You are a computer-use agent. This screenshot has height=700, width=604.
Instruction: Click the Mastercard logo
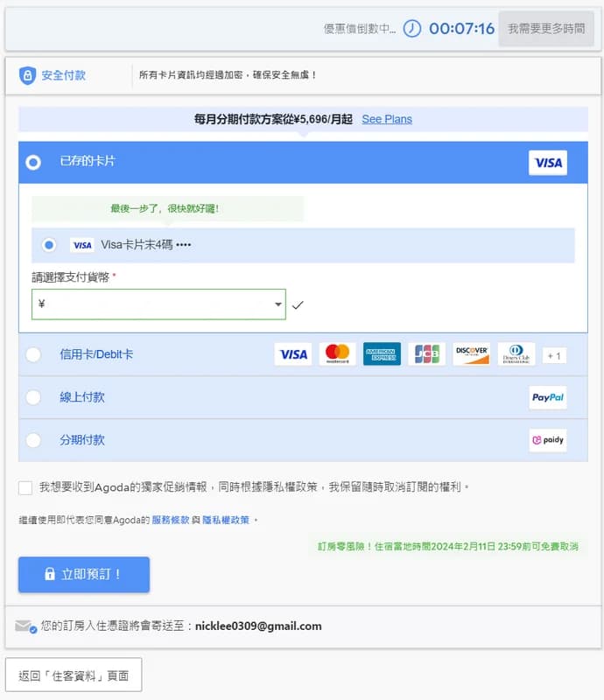[x=337, y=354]
